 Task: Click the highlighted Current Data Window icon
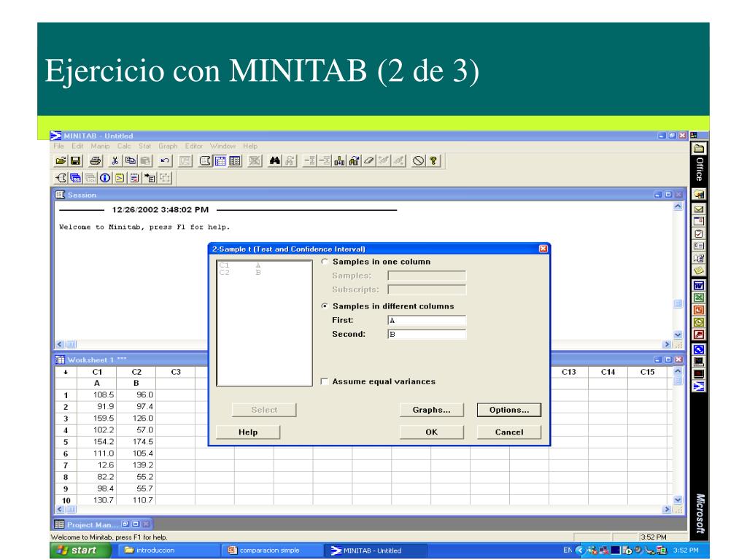(x=220, y=161)
